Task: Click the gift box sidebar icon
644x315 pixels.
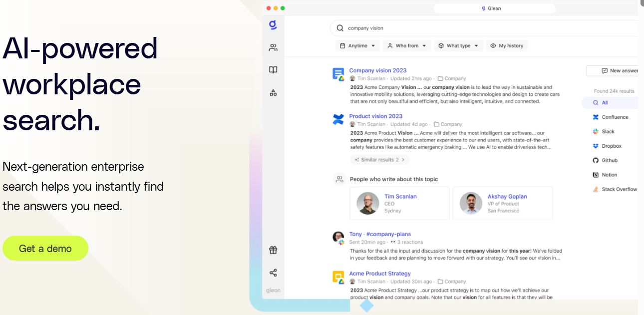Action: click(x=273, y=250)
